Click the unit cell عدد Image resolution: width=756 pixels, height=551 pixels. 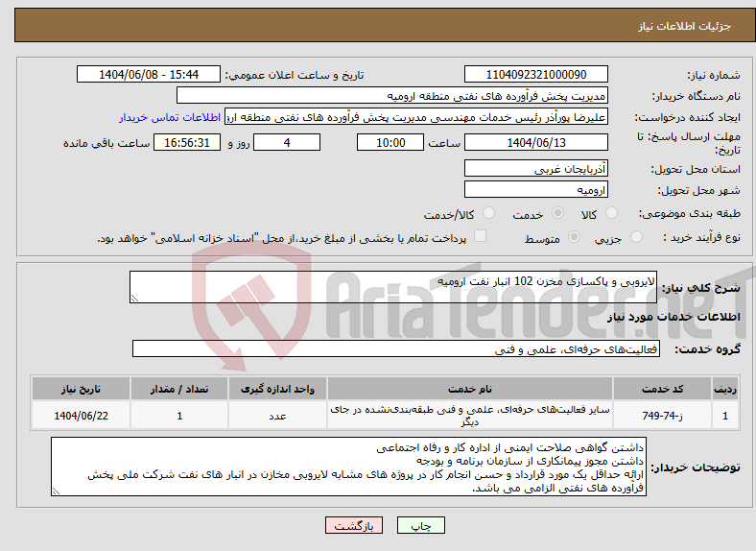click(277, 416)
